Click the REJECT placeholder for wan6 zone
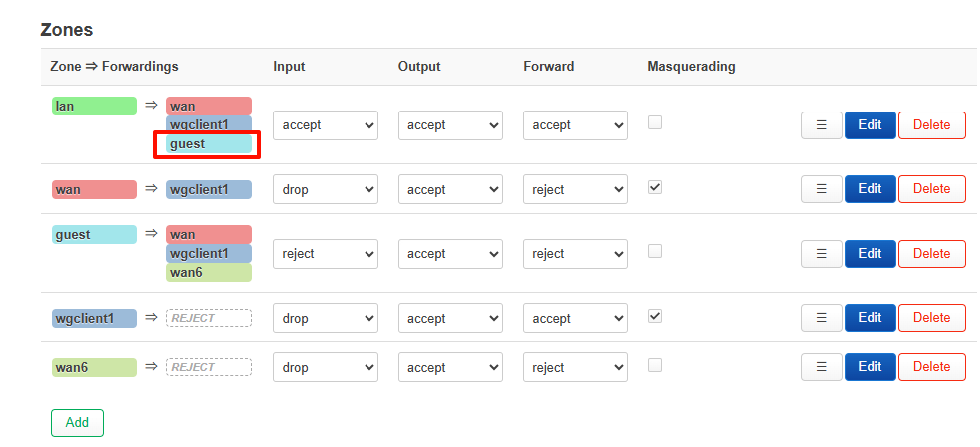Viewport: 980px width, 447px height. 208,367
